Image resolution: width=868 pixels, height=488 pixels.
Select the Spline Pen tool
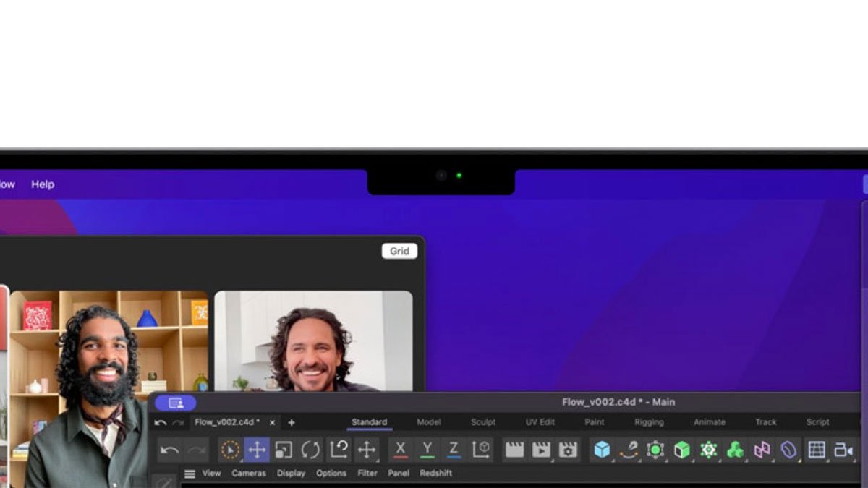click(x=629, y=450)
